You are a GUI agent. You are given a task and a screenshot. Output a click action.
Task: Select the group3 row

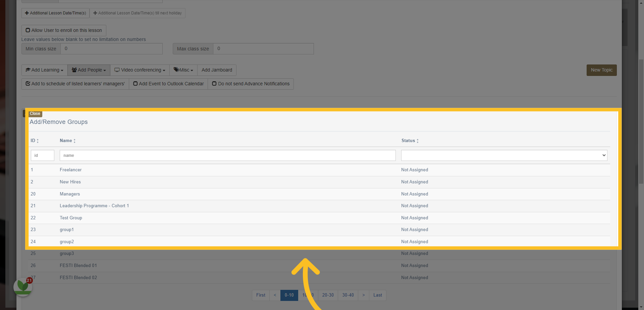[319, 254]
